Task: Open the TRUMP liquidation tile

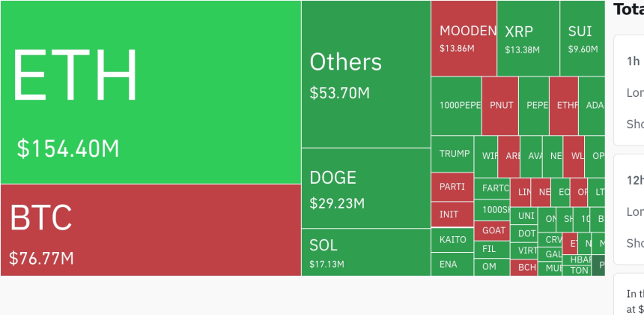Action: (x=452, y=154)
